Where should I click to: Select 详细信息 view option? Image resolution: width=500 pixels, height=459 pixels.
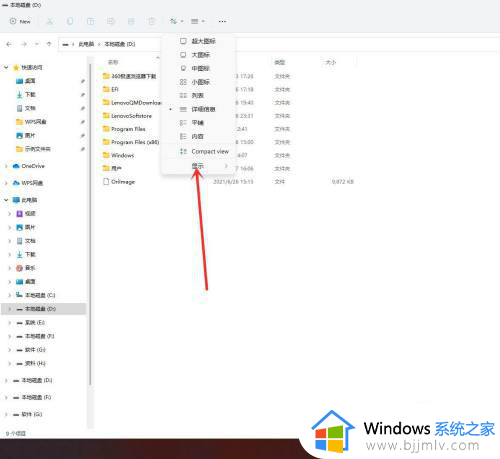198,109
